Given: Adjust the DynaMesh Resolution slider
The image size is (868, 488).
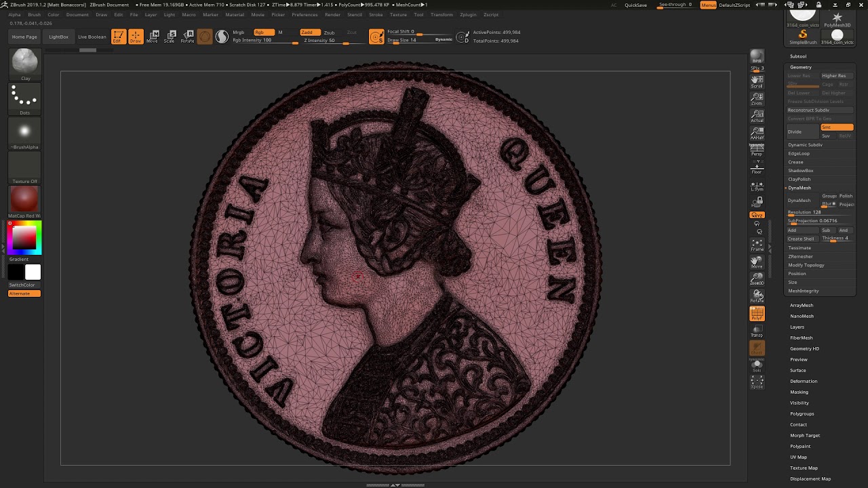Looking at the screenshot, I should pyautogui.click(x=820, y=213).
